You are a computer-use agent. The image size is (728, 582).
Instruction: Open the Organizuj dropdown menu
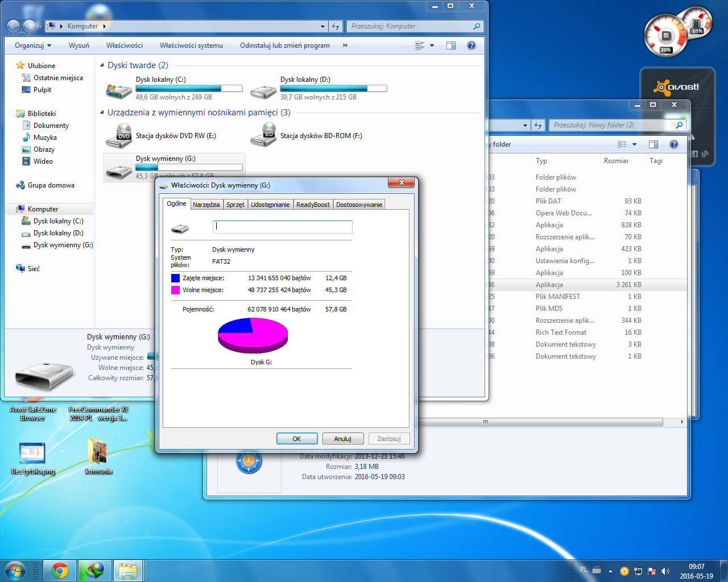(x=33, y=45)
